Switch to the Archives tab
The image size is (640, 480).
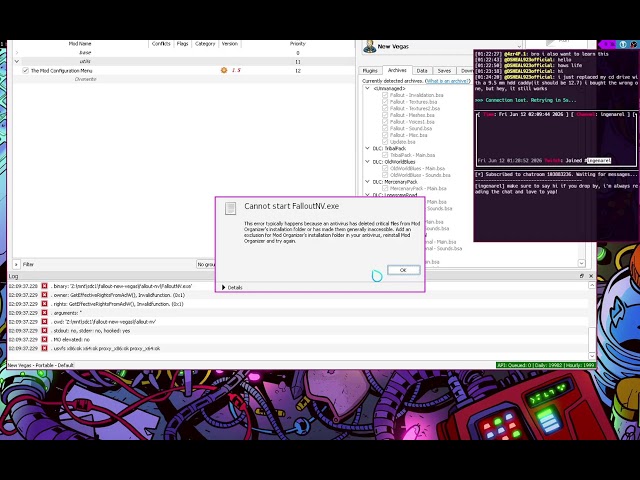pos(397,70)
